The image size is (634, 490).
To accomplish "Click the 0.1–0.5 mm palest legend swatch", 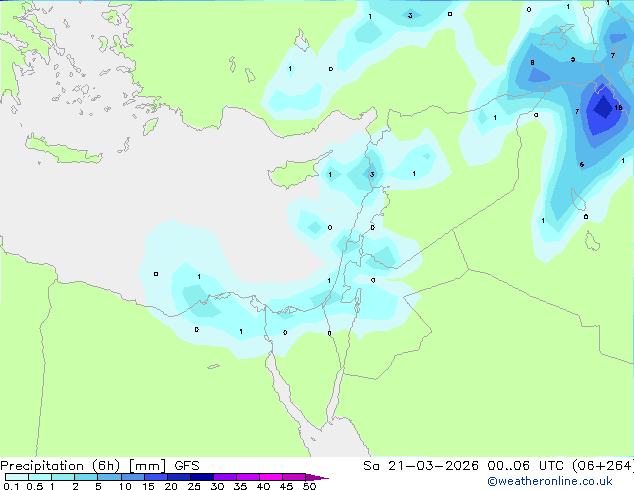I will 17,477.
